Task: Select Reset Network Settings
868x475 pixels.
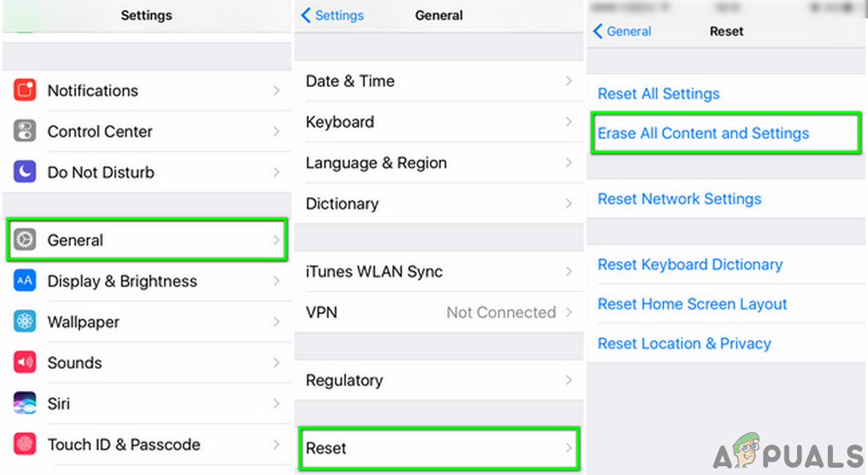Action: pyautogui.click(x=679, y=199)
